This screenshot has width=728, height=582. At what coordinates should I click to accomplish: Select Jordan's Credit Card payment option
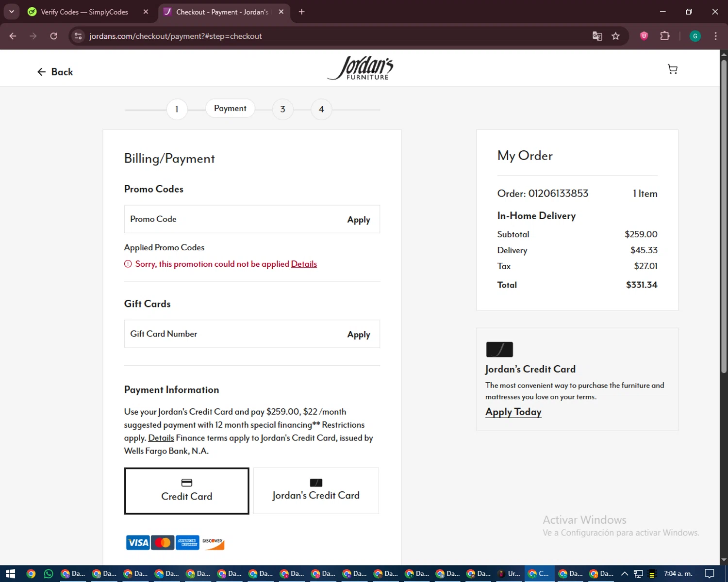point(316,491)
